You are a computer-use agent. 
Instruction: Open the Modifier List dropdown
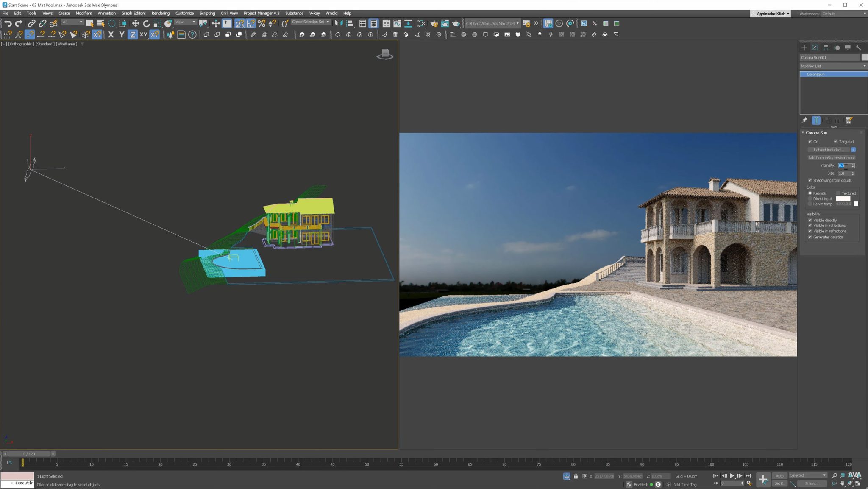864,66
